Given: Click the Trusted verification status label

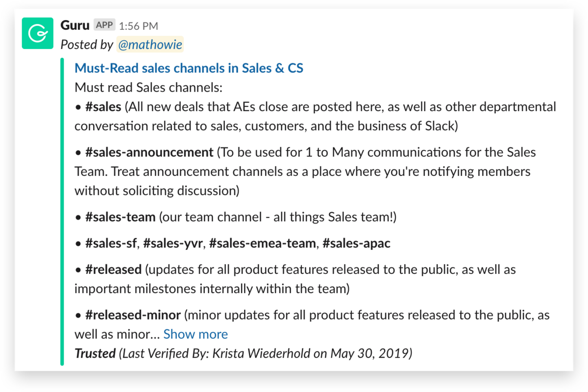Looking at the screenshot, I should pos(95,353).
